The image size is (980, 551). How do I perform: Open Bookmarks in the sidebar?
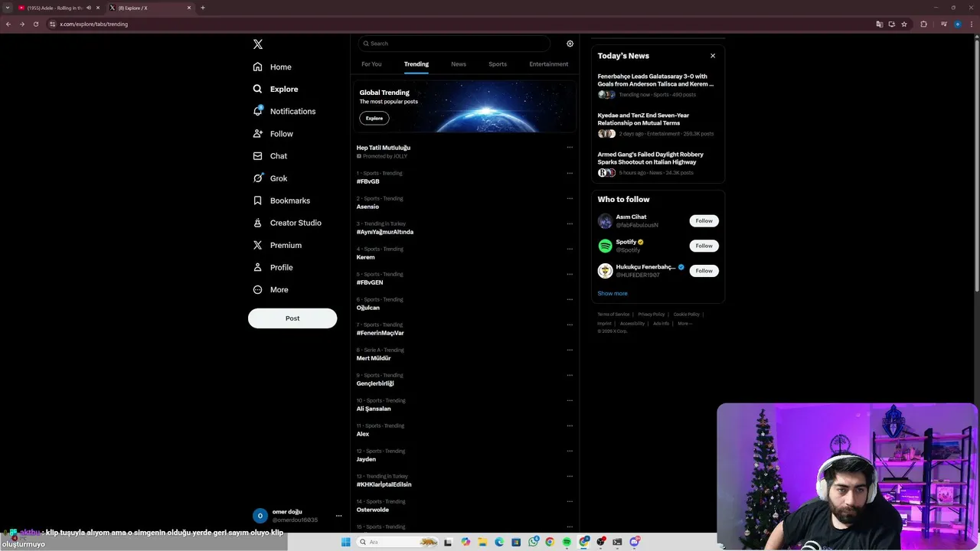tap(282, 201)
